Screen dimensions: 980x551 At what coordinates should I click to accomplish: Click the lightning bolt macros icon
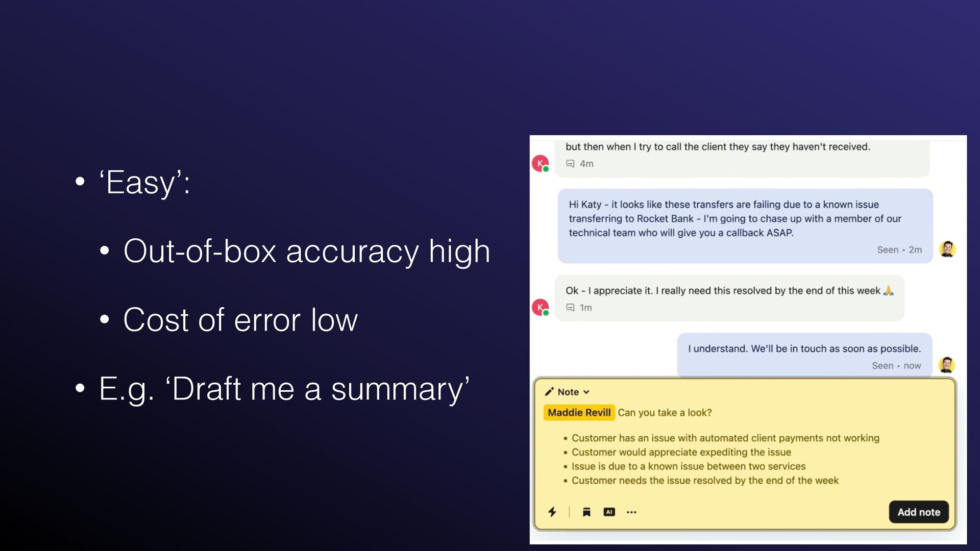coord(552,512)
